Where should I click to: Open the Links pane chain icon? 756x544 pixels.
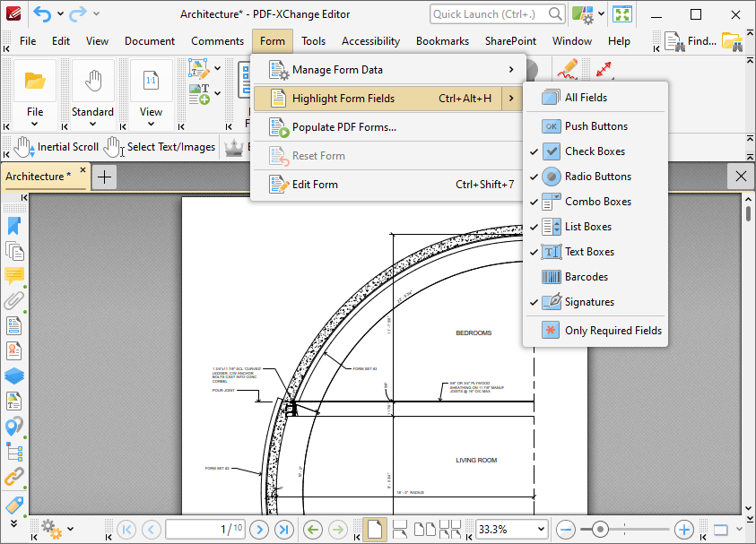[14, 477]
